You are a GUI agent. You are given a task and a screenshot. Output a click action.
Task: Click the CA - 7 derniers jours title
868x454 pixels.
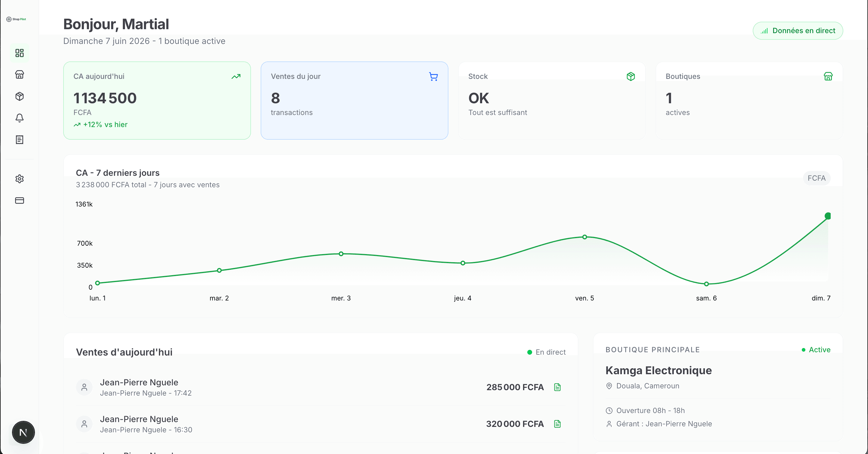pyautogui.click(x=118, y=173)
